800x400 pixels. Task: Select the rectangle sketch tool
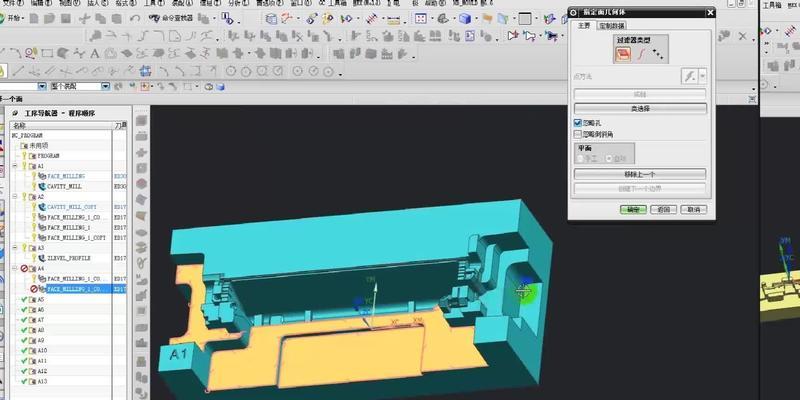pyautogui.click(x=47, y=53)
